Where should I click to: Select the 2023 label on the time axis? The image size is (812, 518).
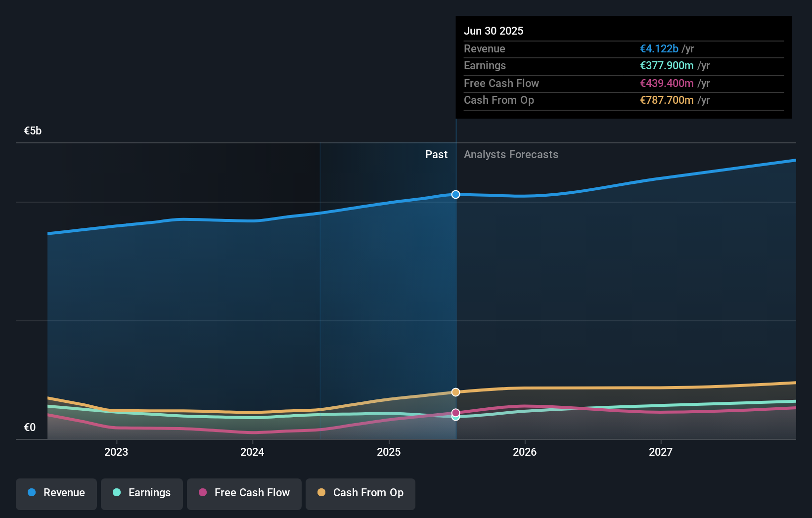point(116,452)
